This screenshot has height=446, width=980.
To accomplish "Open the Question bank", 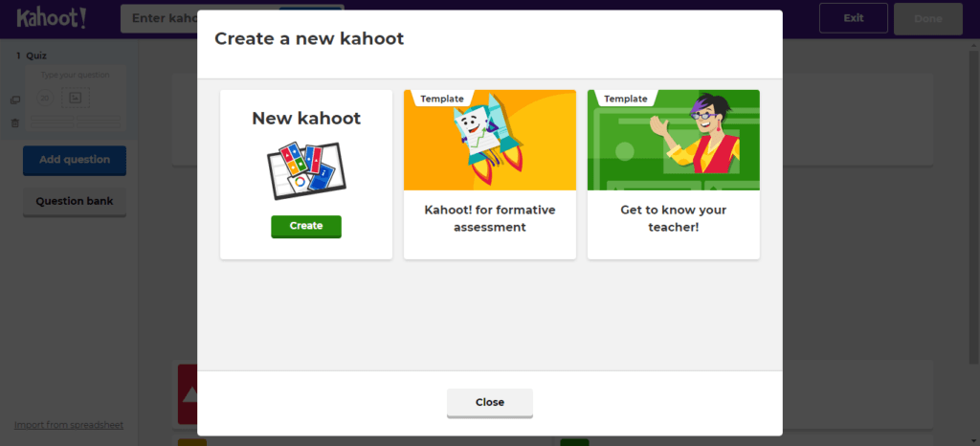I will pos(75,202).
